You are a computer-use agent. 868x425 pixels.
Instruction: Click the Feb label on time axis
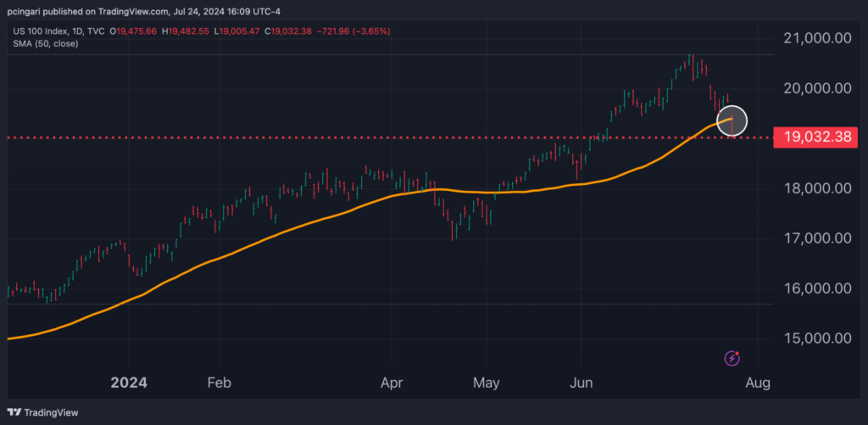[x=219, y=383]
